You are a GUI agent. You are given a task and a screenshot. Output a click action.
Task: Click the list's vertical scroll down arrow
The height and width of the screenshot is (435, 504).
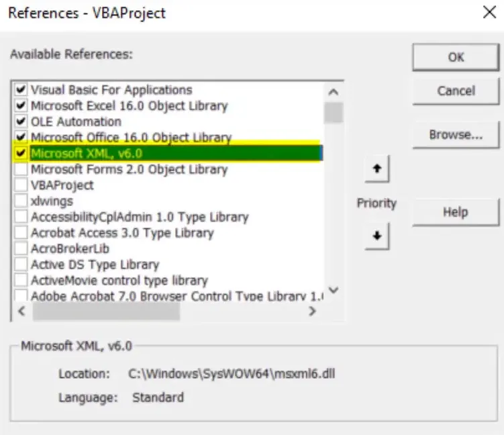tap(334, 290)
